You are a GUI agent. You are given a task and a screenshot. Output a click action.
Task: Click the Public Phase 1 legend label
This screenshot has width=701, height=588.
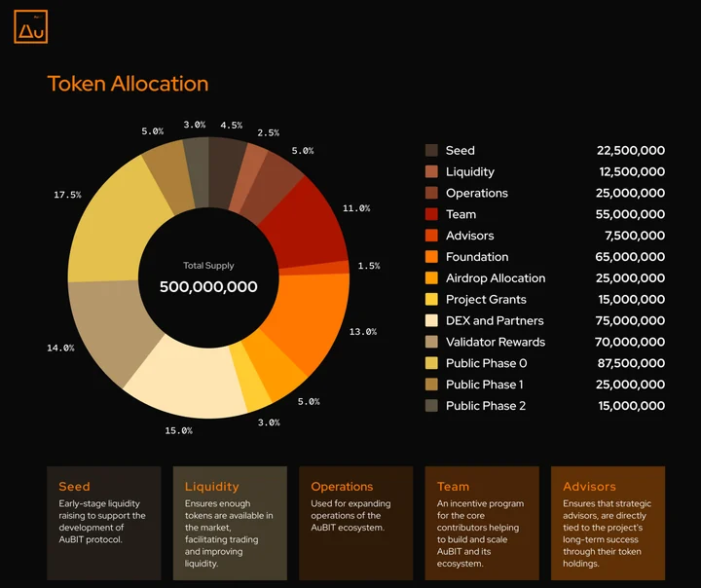484,385
